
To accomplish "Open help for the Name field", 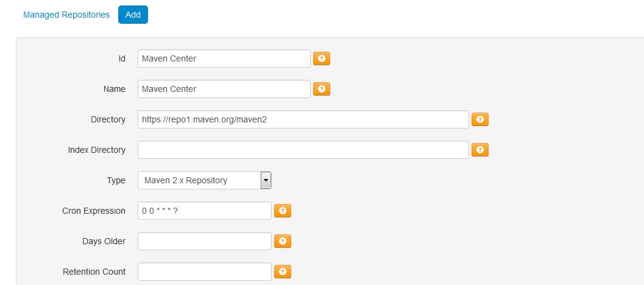I will [322, 89].
